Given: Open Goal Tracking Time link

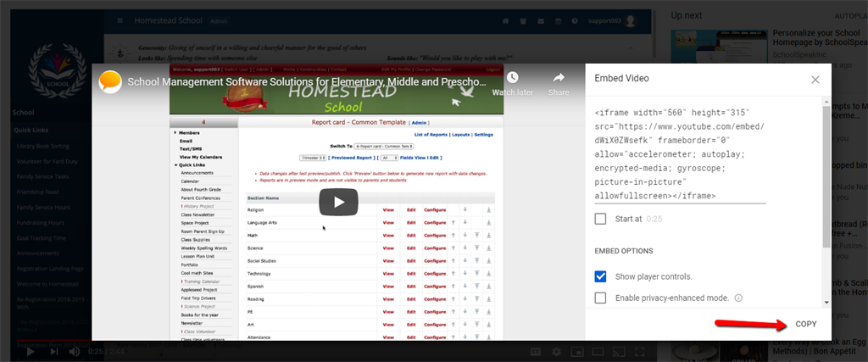Looking at the screenshot, I should pos(41,238).
